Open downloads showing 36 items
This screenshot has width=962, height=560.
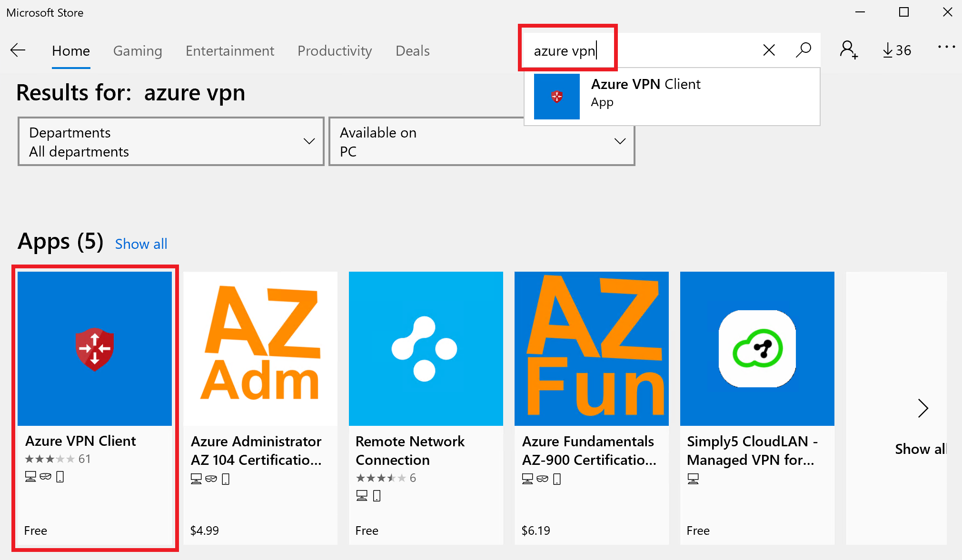click(897, 50)
